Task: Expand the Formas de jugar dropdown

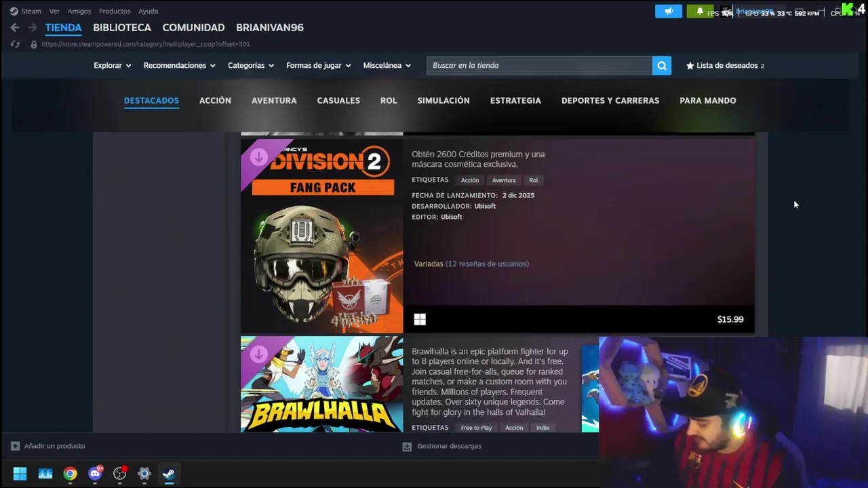Action: [318, 66]
